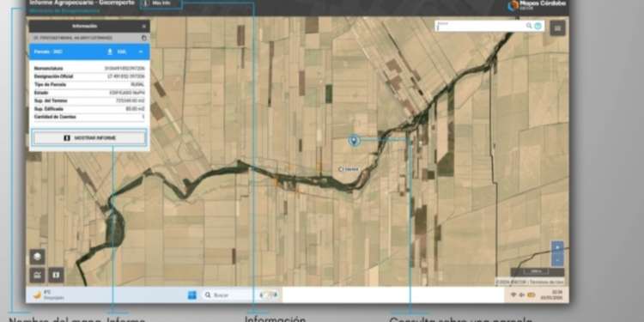Download parcel data with the download arrow
644x322 pixels.
(x=110, y=52)
